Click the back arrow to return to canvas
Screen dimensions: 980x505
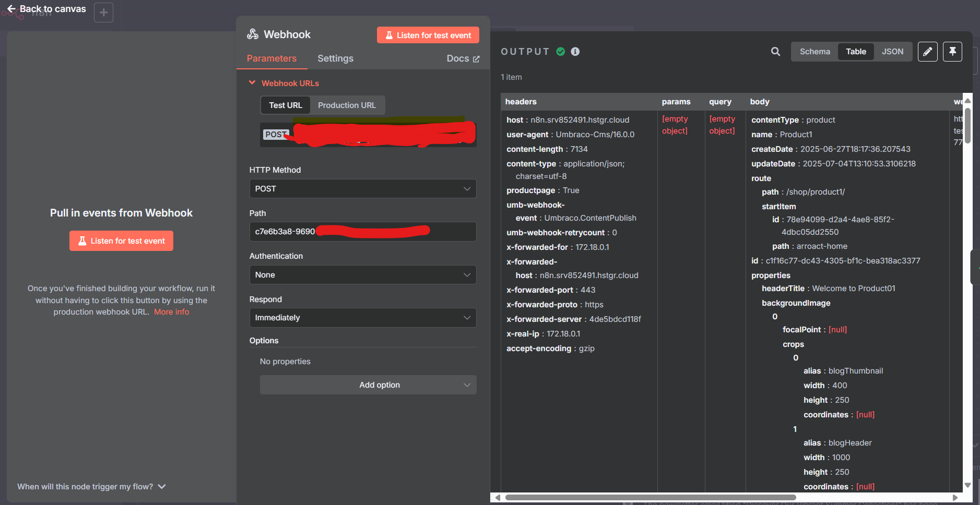pyautogui.click(x=11, y=8)
